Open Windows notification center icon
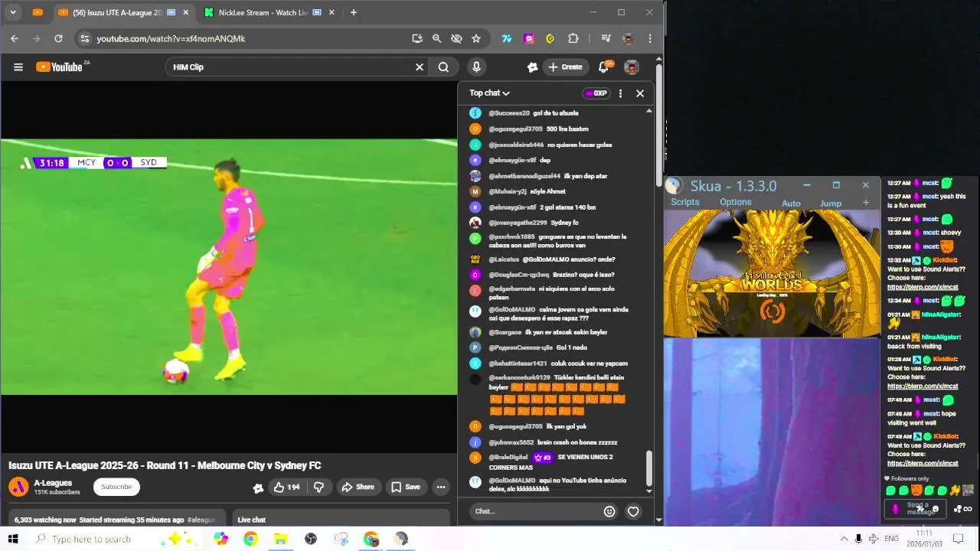This screenshot has width=980, height=551. pos(957,539)
